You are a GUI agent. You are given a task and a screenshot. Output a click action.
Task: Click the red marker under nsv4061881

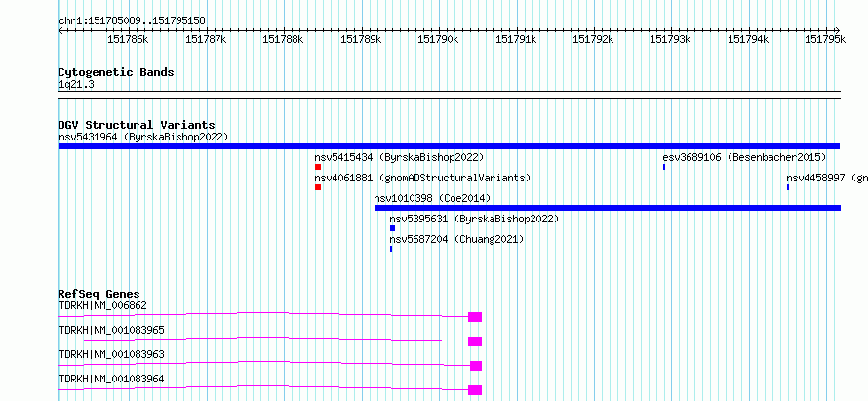click(318, 187)
